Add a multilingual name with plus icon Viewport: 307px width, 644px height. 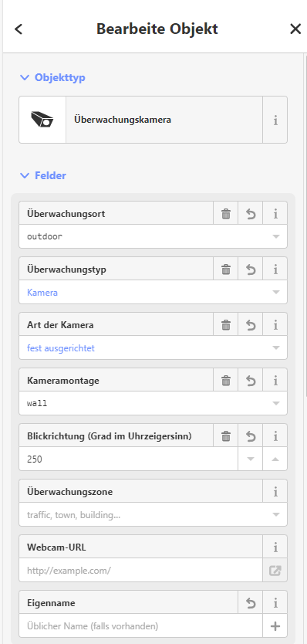coord(275,626)
